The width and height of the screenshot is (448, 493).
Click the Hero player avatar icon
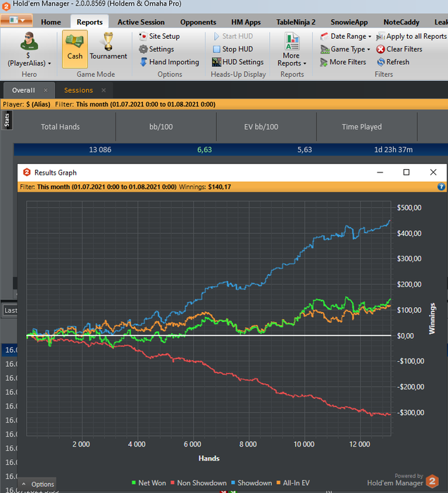29,41
